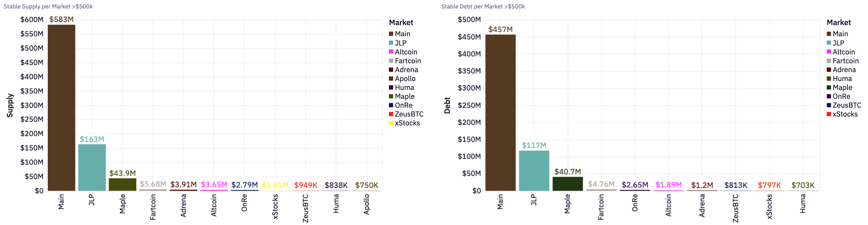Click the Maple bar in Debt chart
This screenshot has height=225, width=868.
pos(567,184)
